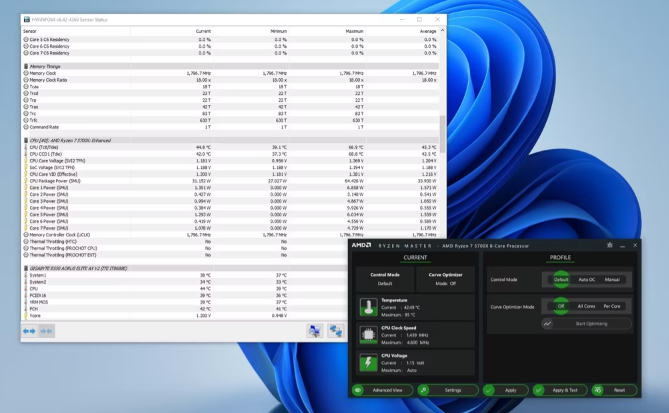Click the Apply button in Ryzen Master
669x413 pixels.
(x=506, y=390)
